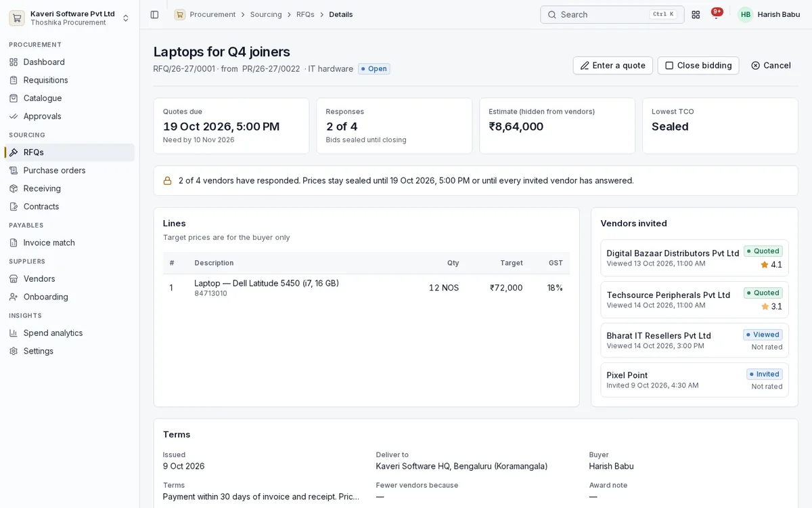Click the HB user avatar
This screenshot has width=812, height=508.
tap(745, 14)
